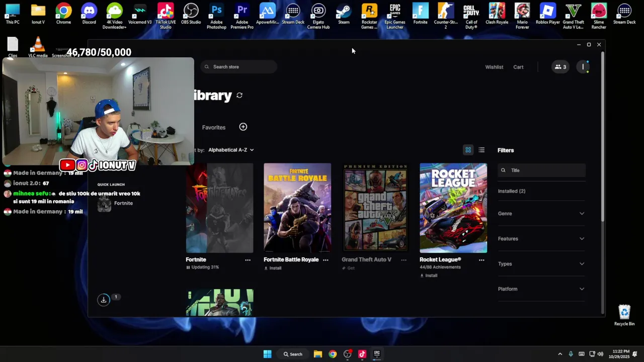Open the Cart link
644x362 pixels.
click(518, 67)
